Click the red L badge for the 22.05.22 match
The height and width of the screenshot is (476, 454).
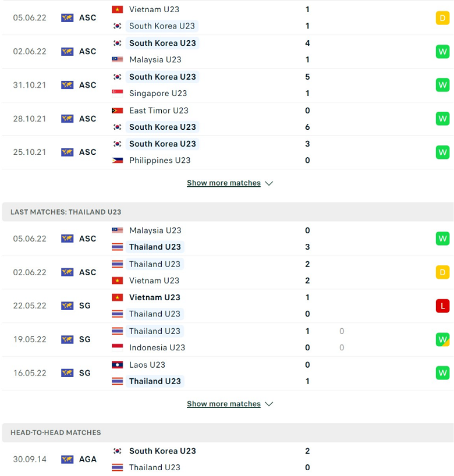[442, 306]
